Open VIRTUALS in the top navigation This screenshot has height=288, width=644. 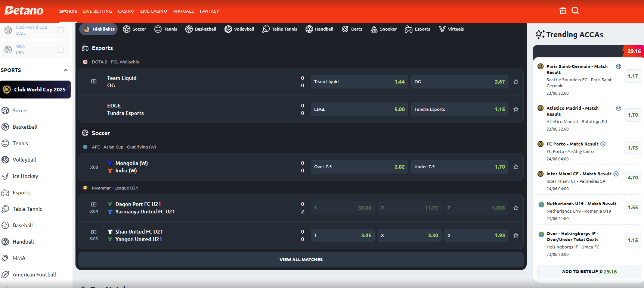(183, 11)
